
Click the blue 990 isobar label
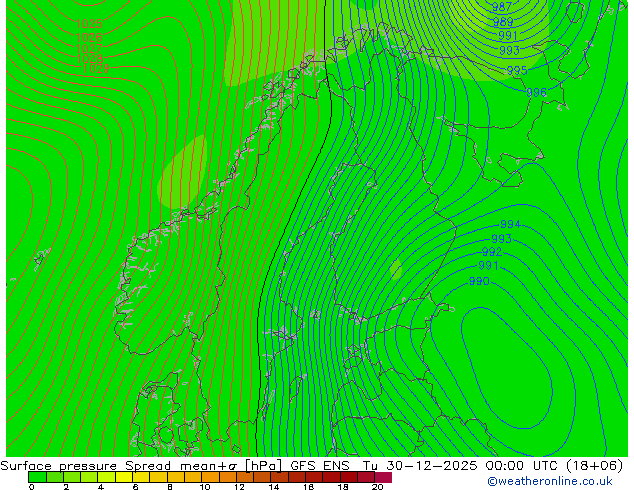(479, 281)
